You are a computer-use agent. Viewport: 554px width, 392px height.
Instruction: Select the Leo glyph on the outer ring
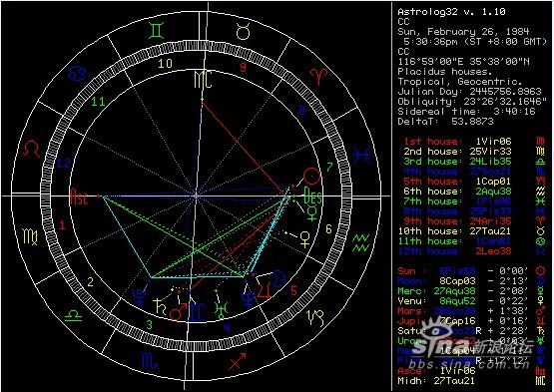click(x=32, y=149)
